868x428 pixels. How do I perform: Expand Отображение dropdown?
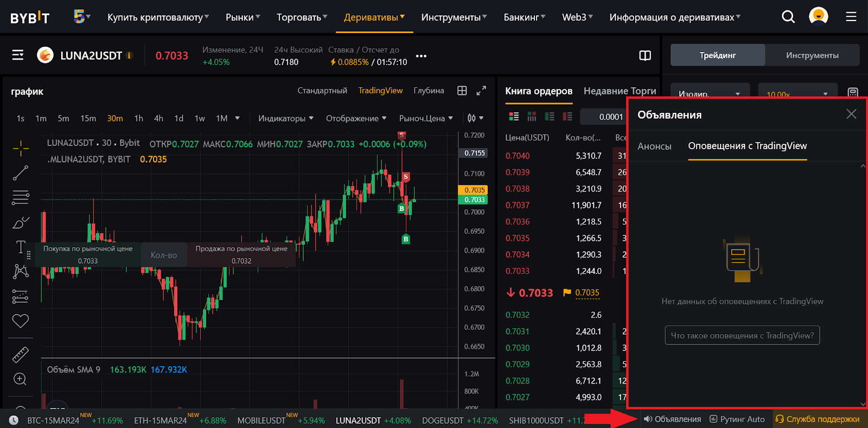[356, 118]
